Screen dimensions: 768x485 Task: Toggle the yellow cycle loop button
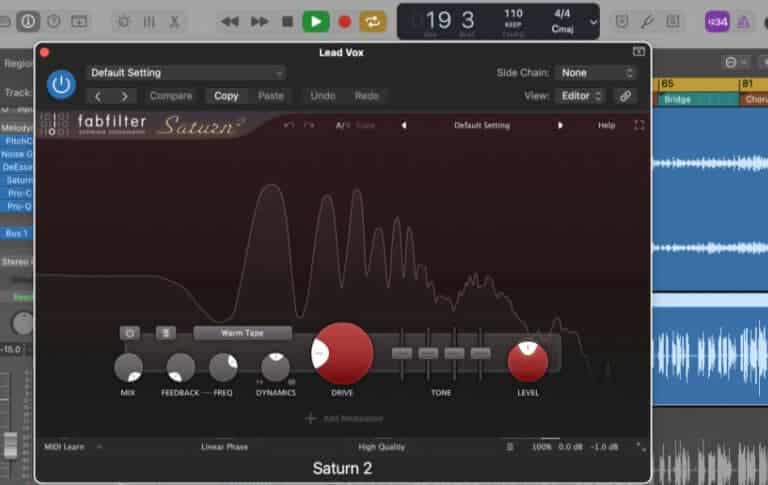click(x=373, y=22)
